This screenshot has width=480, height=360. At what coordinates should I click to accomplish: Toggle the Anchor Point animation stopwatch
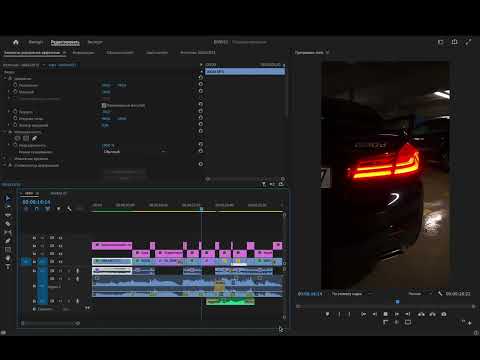click(x=15, y=118)
